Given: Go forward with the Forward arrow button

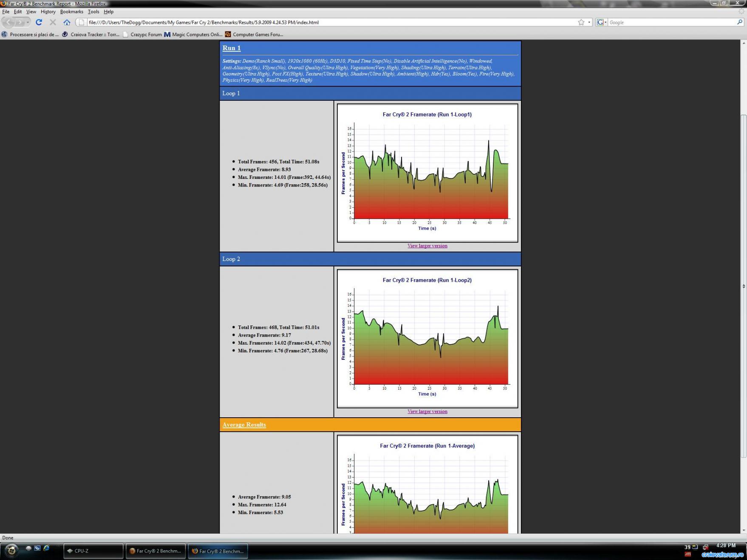Looking at the screenshot, I should [20, 22].
